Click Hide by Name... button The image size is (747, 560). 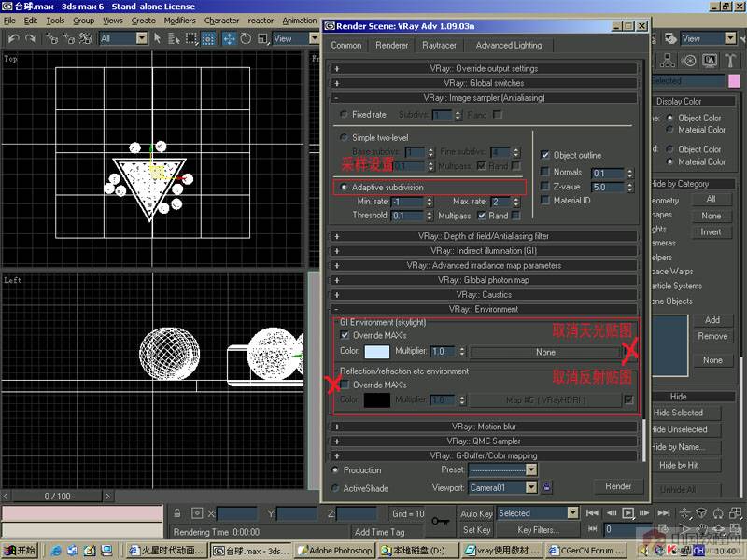[685, 447]
